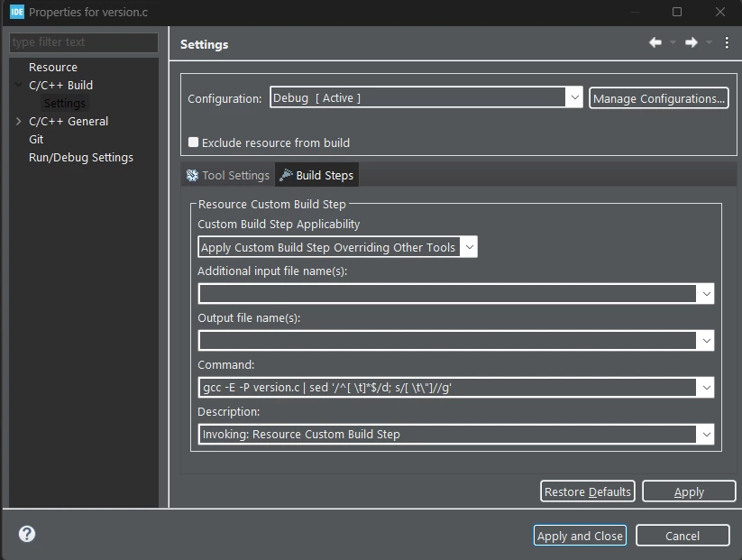Click the forward navigation arrow icon
742x560 pixels.
(x=692, y=42)
